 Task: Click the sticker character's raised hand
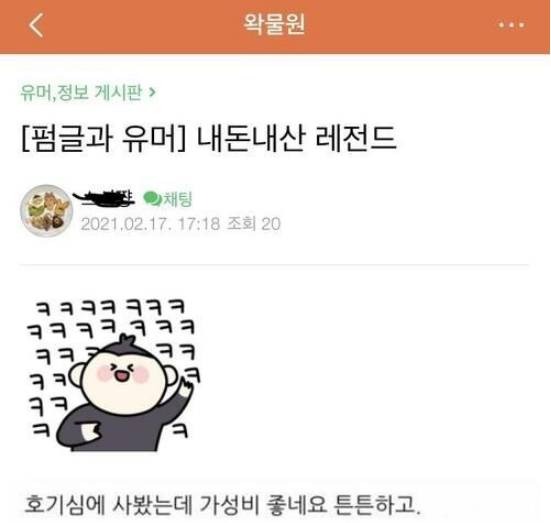point(186,386)
